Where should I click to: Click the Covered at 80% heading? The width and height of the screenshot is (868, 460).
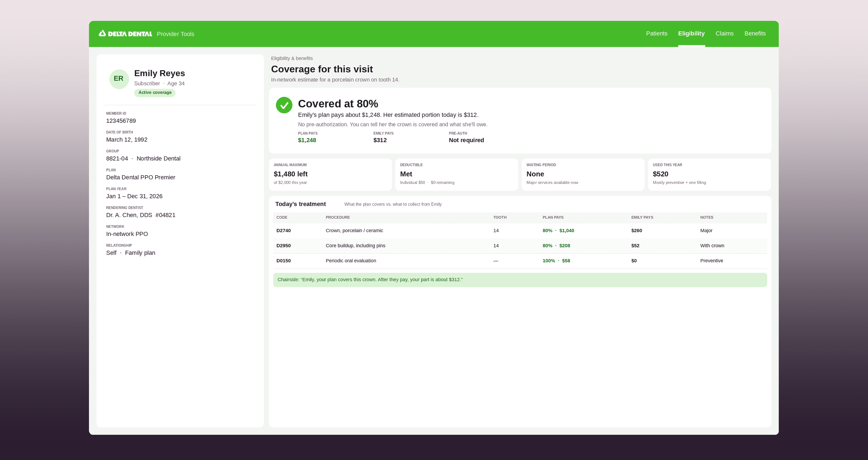coord(338,104)
